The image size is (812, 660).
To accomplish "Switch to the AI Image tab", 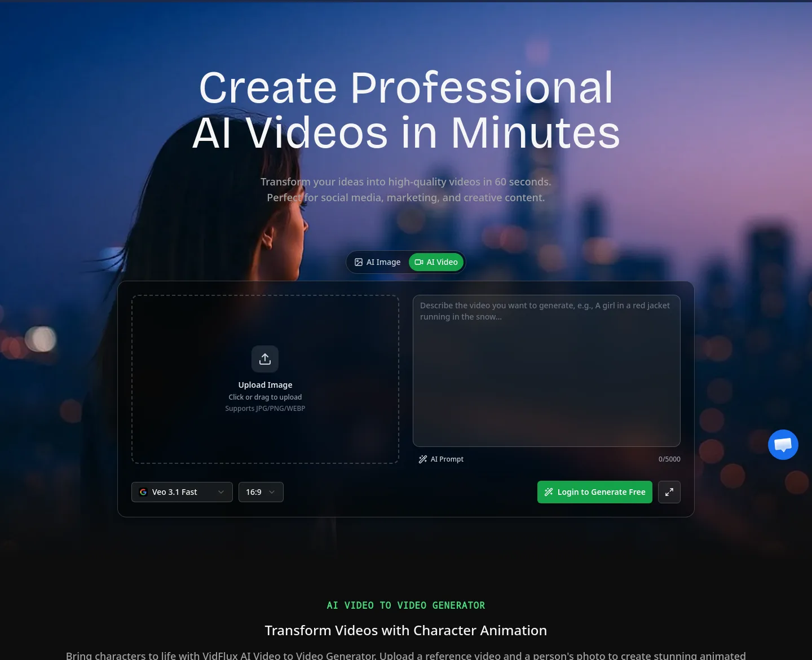I will click(377, 262).
